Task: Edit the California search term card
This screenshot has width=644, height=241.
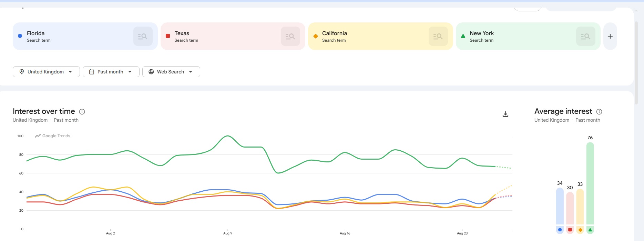Action: click(380, 36)
